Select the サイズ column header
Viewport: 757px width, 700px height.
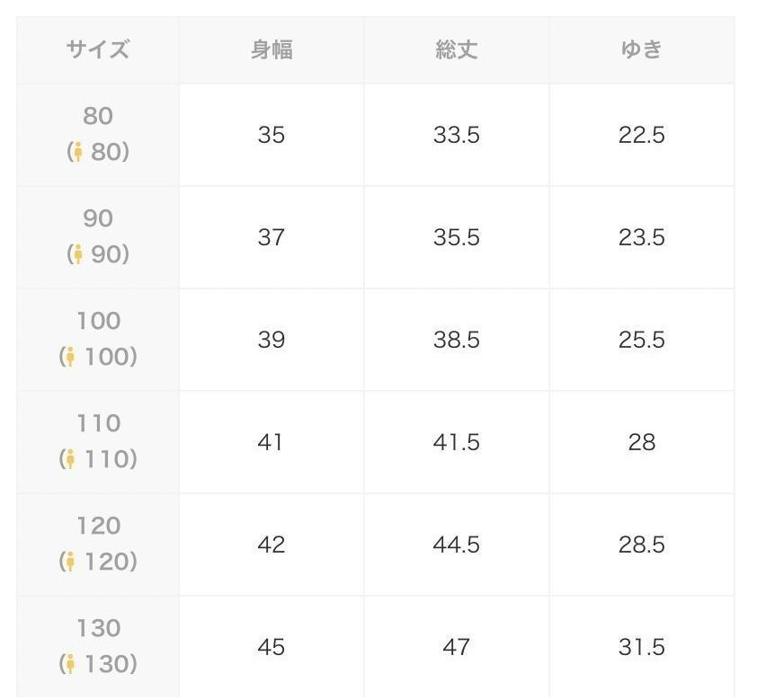98,50
